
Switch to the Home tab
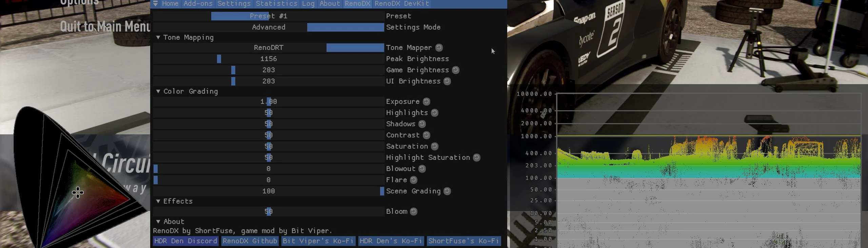coord(170,4)
